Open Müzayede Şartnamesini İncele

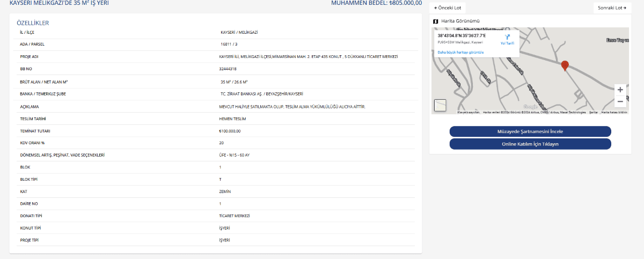[x=530, y=131]
